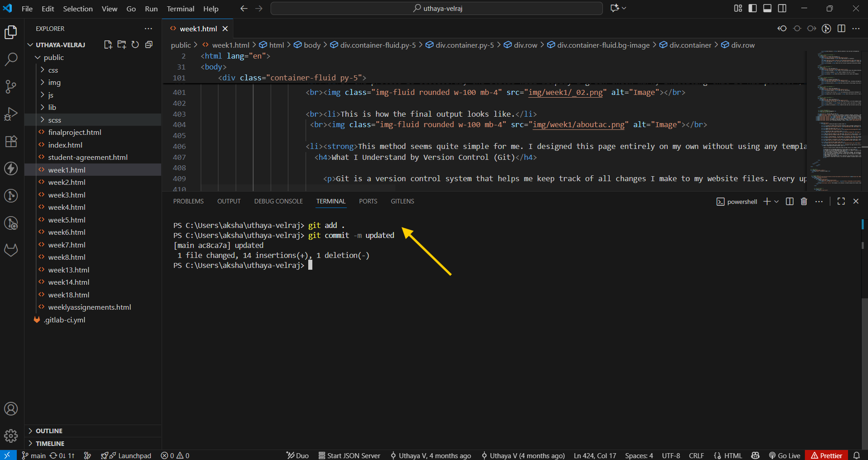
Task: Kill the terminal with trash icon
Action: coord(804,201)
